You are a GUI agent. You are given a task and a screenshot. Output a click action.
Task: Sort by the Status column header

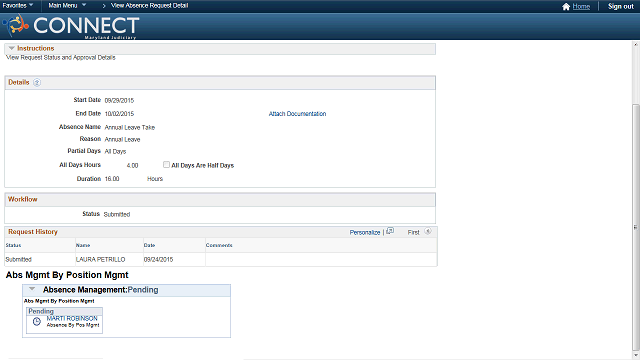(13, 245)
